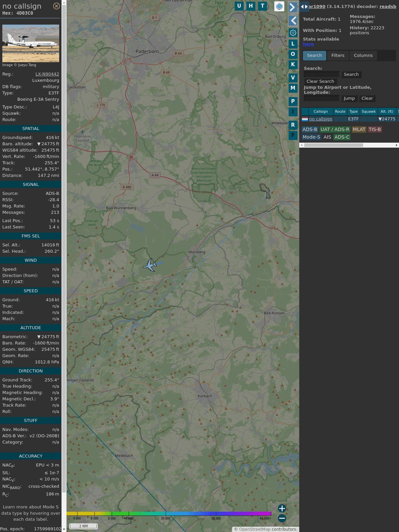Click the U map toolbar button
Screen dimensions: 399x532
point(239,6)
